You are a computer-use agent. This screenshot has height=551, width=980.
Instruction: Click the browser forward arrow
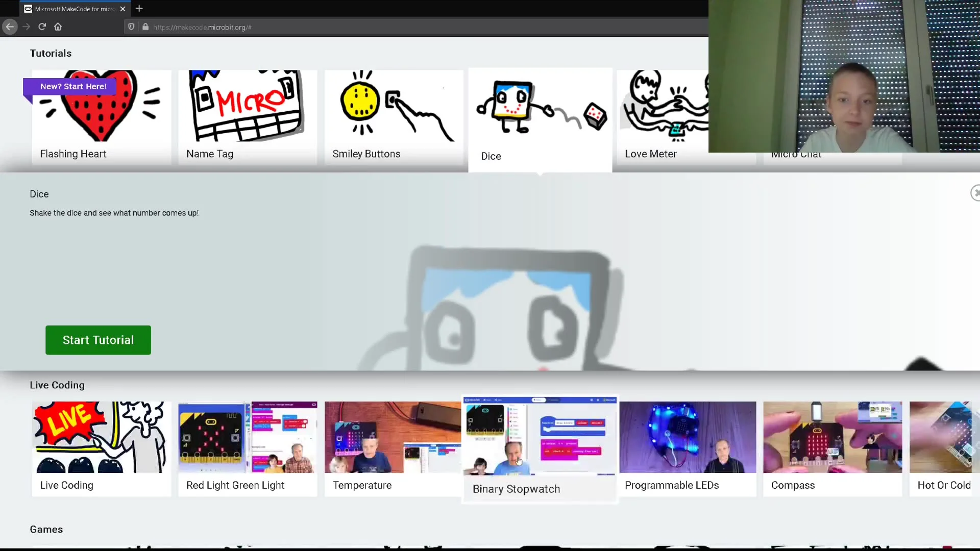coord(27,27)
